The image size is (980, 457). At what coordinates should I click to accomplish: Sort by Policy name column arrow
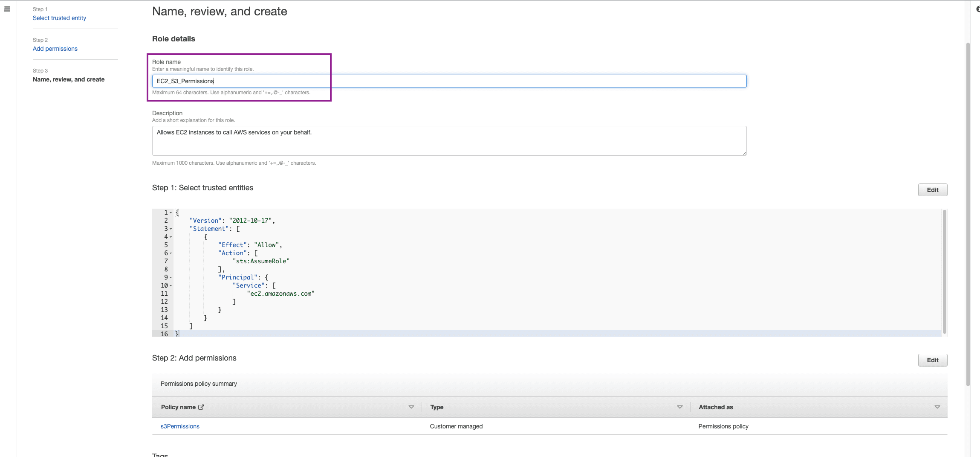pos(411,407)
